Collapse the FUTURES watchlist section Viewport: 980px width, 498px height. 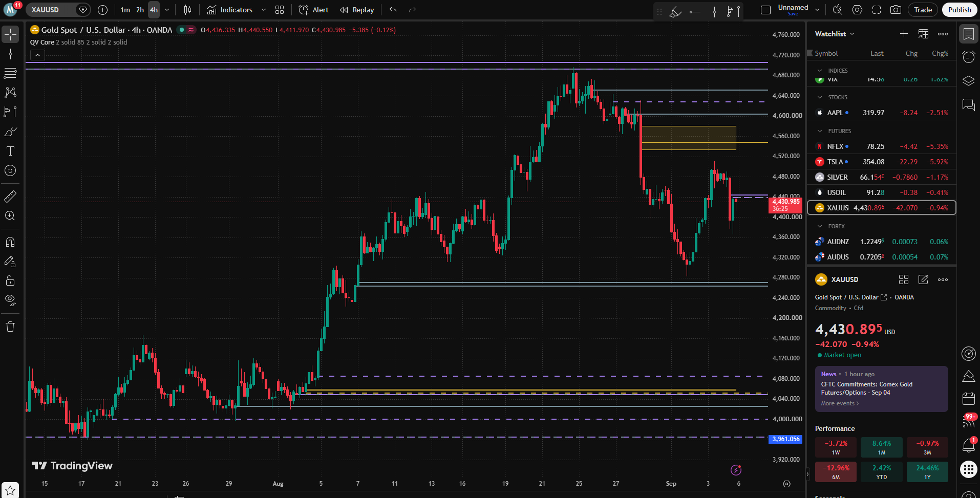click(x=820, y=131)
